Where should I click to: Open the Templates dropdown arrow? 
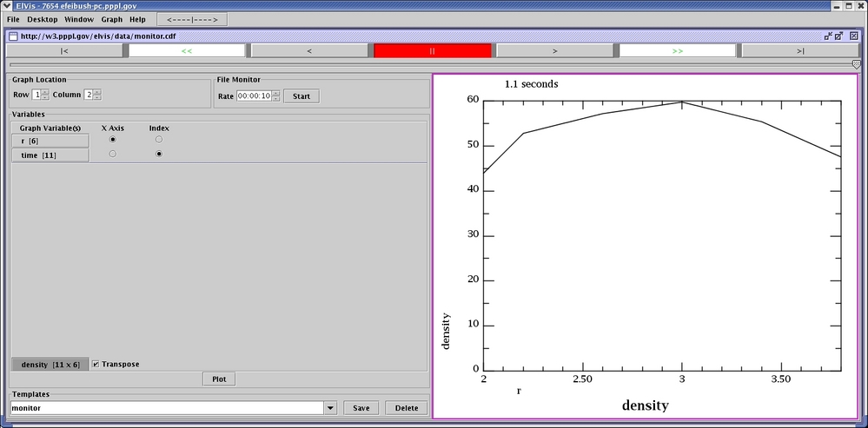(x=330, y=408)
